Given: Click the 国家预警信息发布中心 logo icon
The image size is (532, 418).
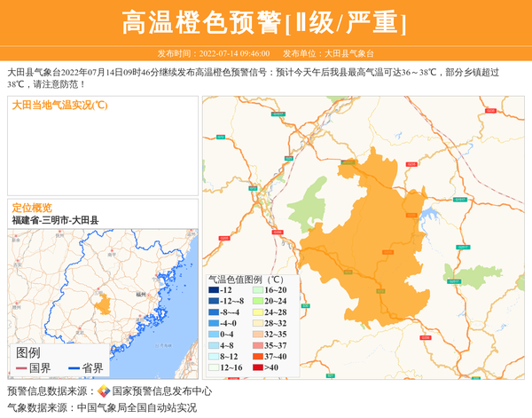Looking at the screenshot, I should [x=104, y=391].
